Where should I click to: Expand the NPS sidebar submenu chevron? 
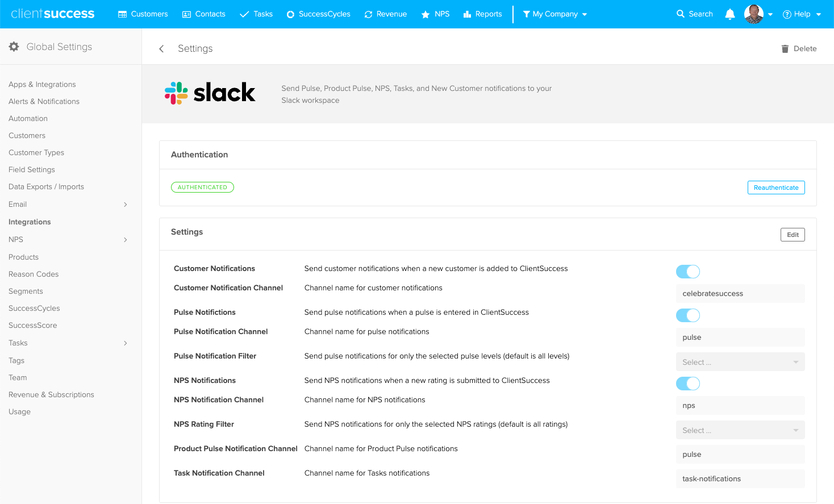coord(126,240)
